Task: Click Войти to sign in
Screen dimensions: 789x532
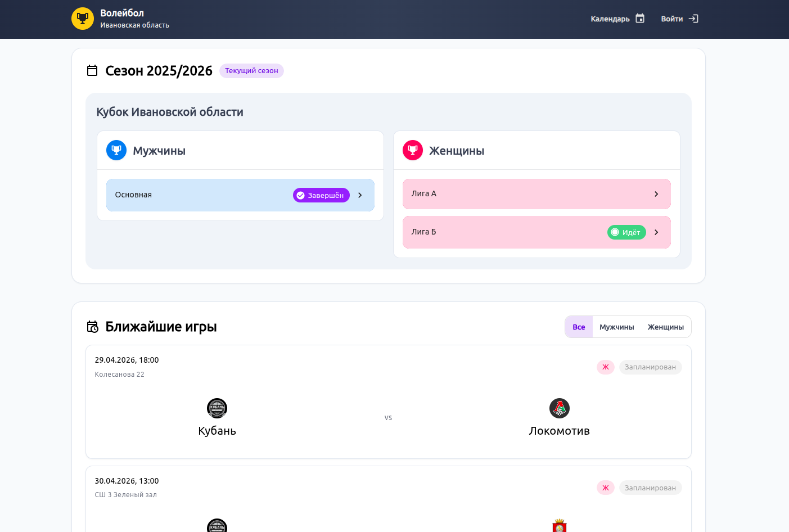Action: point(671,19)
